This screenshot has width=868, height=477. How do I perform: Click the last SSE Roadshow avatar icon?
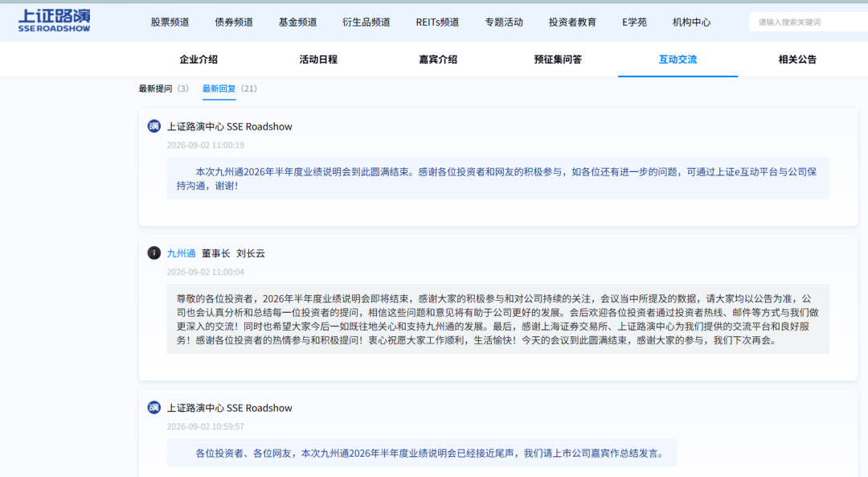click(x=154, y=408)
